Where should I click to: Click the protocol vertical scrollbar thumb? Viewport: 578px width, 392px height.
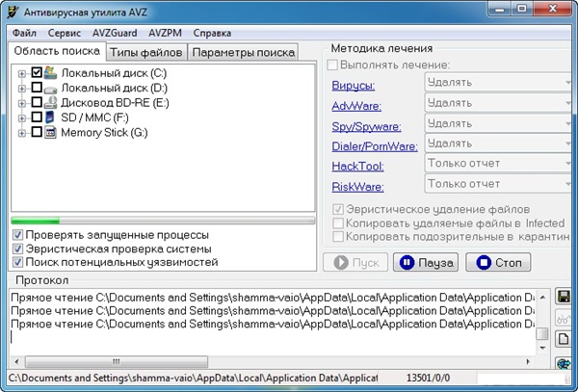[542, 335]
